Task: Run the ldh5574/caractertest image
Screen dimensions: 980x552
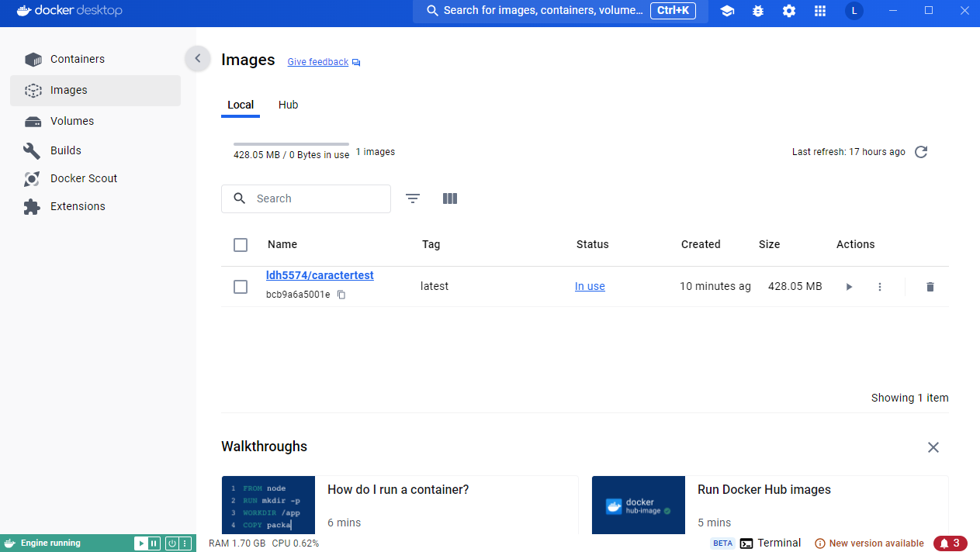Action: pos(849,287)
